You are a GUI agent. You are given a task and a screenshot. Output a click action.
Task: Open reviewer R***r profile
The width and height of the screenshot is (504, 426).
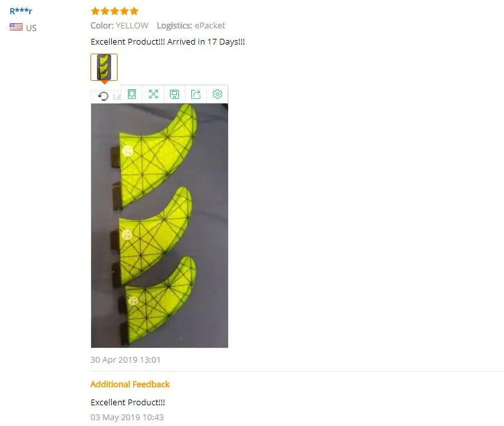21,11
